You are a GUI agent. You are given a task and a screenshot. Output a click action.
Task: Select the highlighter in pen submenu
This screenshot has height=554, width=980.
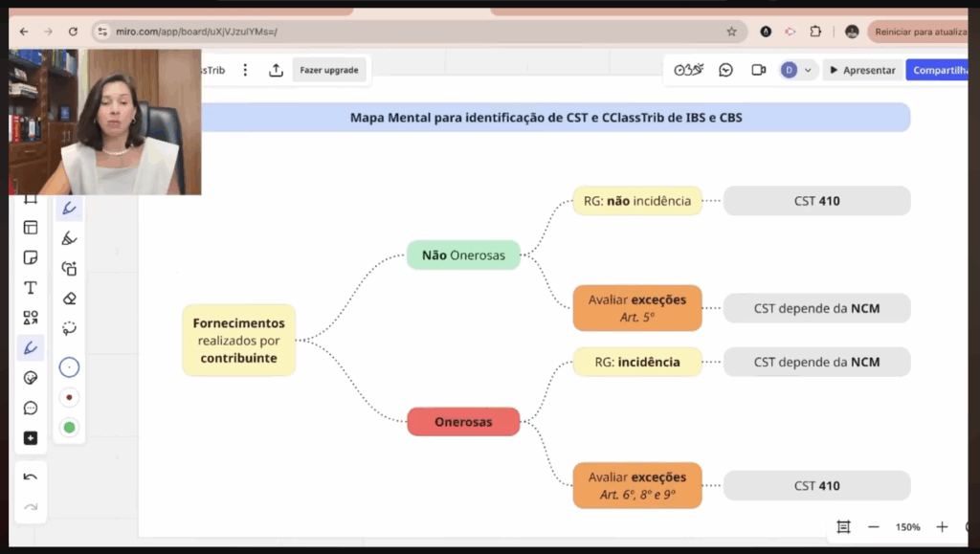pyautogui.click(x=69, y=238)
